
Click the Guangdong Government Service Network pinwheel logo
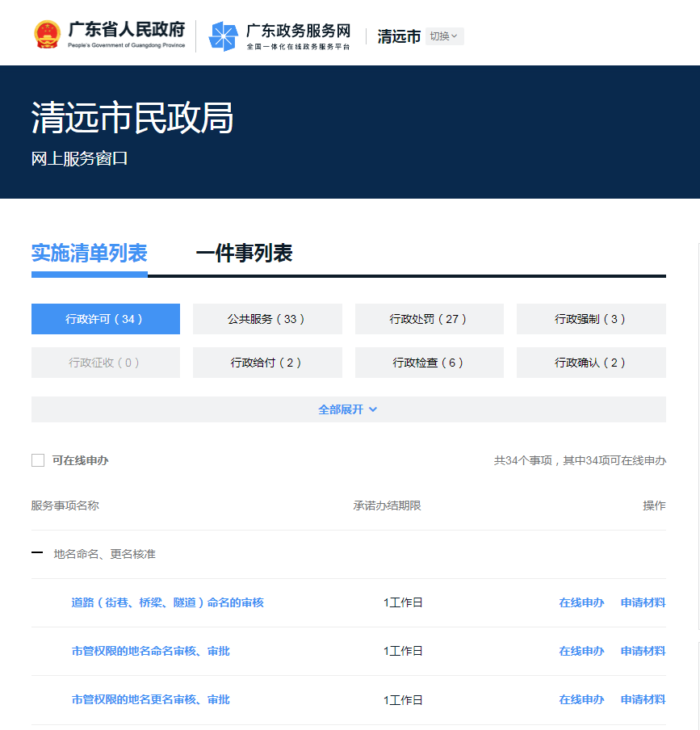click(x=223, y=36)
